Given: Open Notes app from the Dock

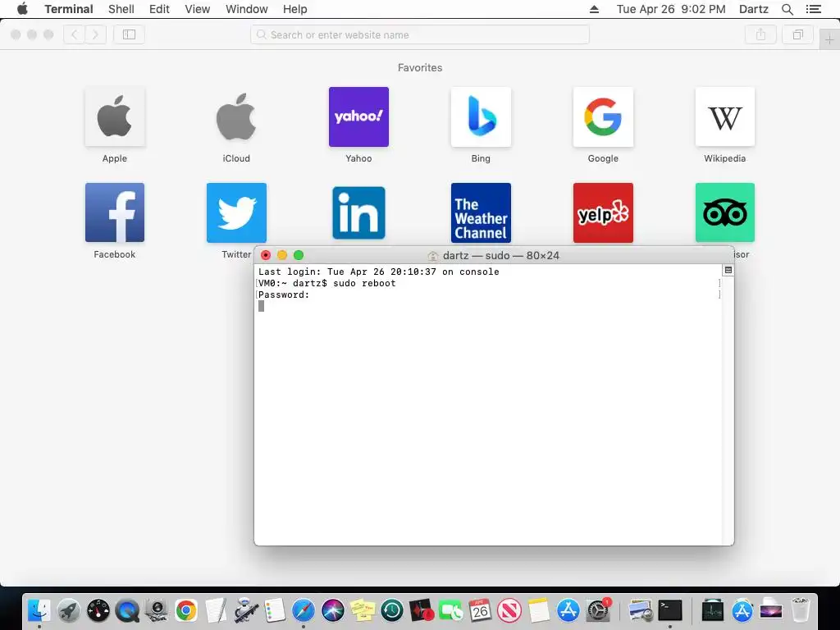Looking at the screenshot, I should pyautogui.click(x=538, y=610).
